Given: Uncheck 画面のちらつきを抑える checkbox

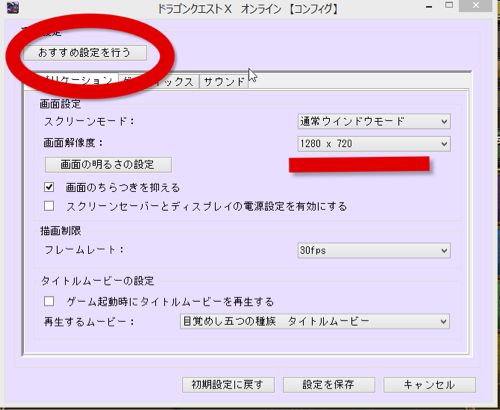Looking at the screenshot, I should [49, 187].
